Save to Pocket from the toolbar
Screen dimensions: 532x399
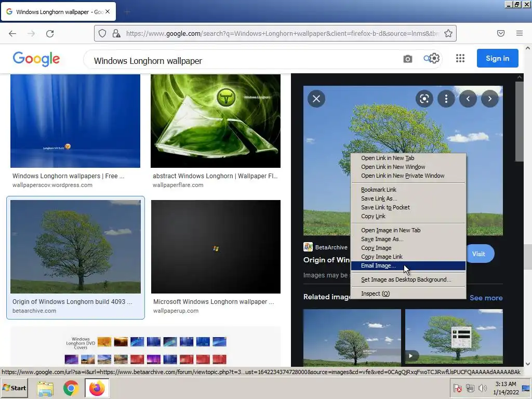click(501, 33)
